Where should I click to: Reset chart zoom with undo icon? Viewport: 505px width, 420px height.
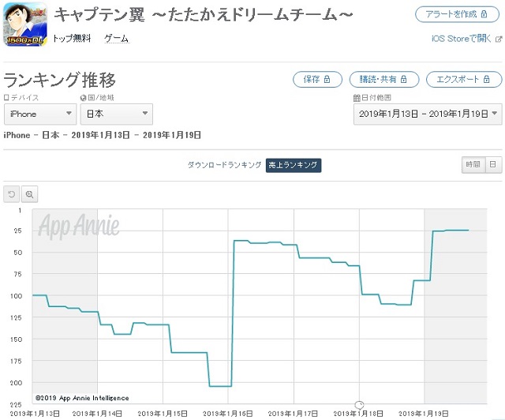12,194
